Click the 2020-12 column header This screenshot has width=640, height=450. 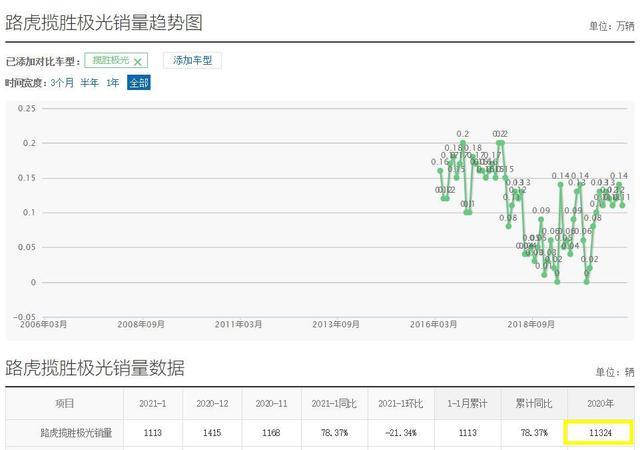[212, 403]
